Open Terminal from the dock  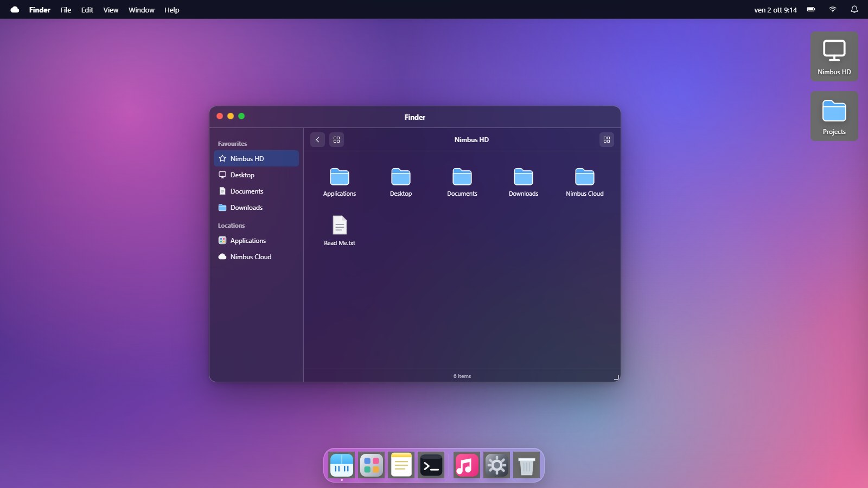431,465
